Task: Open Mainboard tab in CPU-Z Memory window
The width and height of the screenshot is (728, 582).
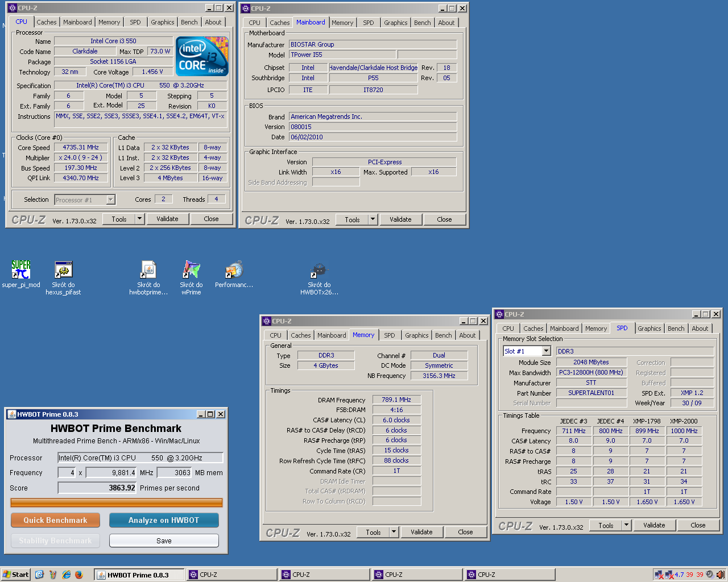Action: 332,335
